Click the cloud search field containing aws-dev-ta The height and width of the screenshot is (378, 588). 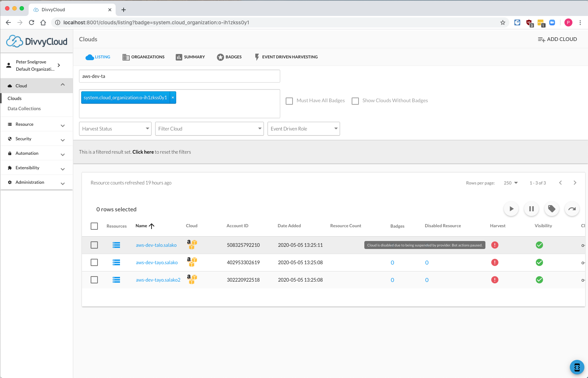point(179,76)
